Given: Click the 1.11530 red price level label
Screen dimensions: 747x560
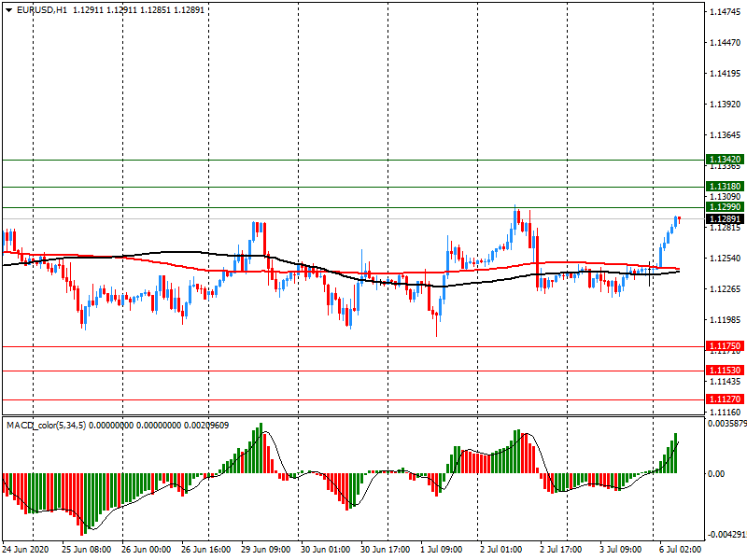Looking at the screenshot, I should (x=725, y=371).
